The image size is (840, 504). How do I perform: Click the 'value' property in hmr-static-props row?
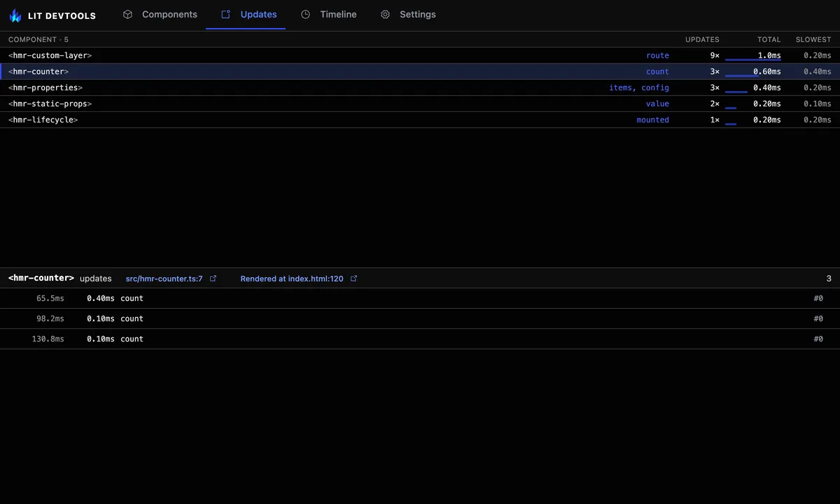pos(658,104)
